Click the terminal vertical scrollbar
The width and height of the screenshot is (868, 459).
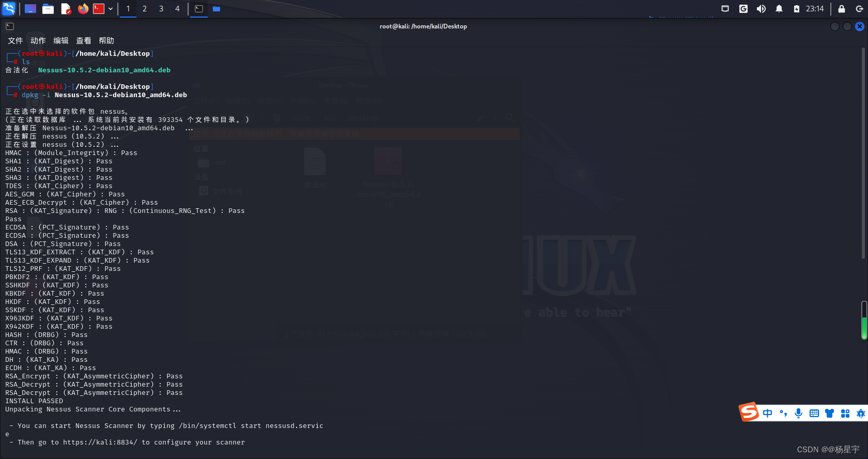(863, 154)
